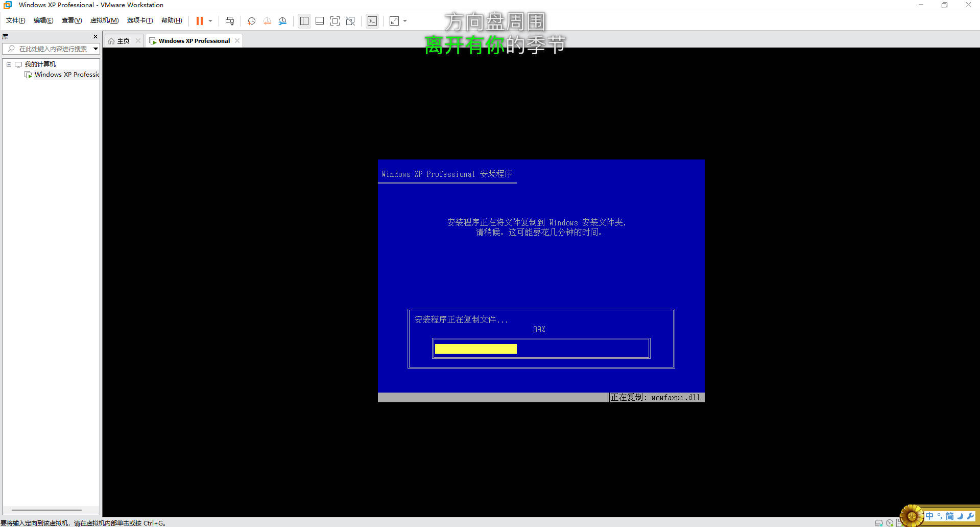980x527 pixels.
Task: Close the 库 library panel
Action: coord(95,37)
